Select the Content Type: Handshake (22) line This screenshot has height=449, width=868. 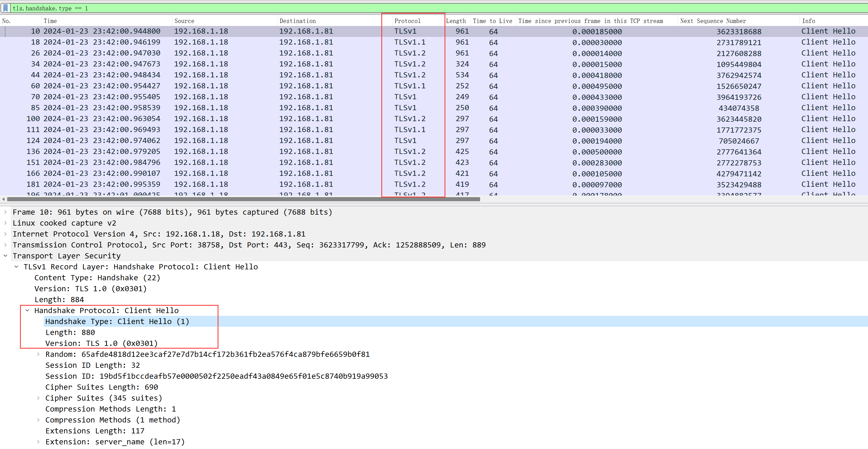coord(97,278)
